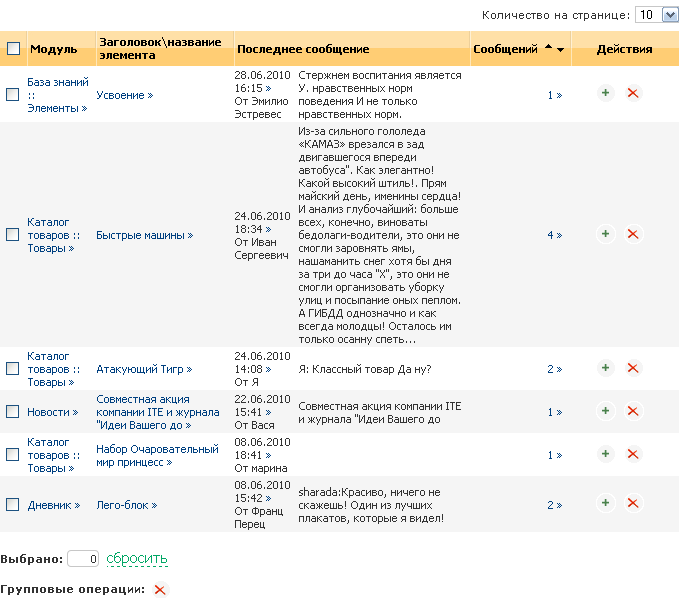
Task: Delete the Лего-блок row with red X
Action: [x=632, y=504]
